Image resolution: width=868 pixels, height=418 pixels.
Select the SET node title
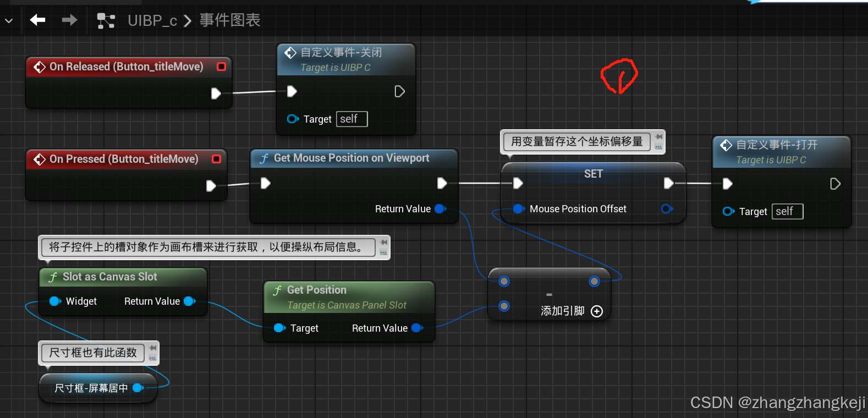594,174
